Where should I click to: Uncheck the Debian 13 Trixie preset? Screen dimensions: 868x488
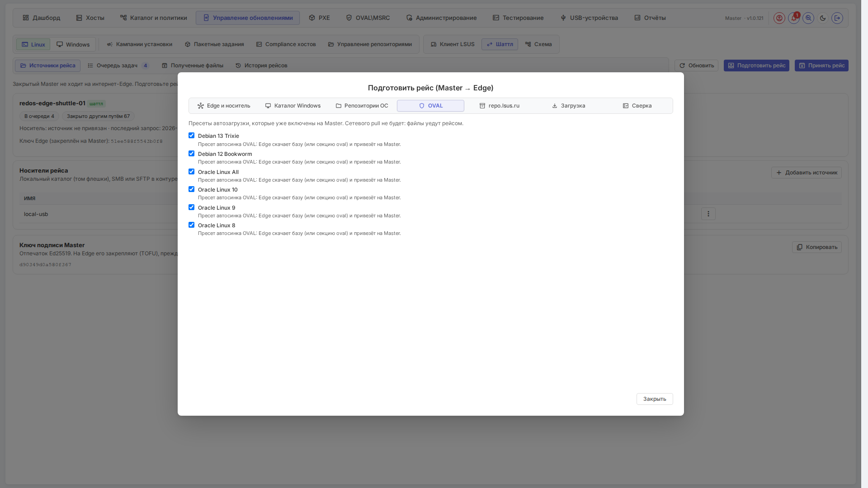click(x=192, y=136)
